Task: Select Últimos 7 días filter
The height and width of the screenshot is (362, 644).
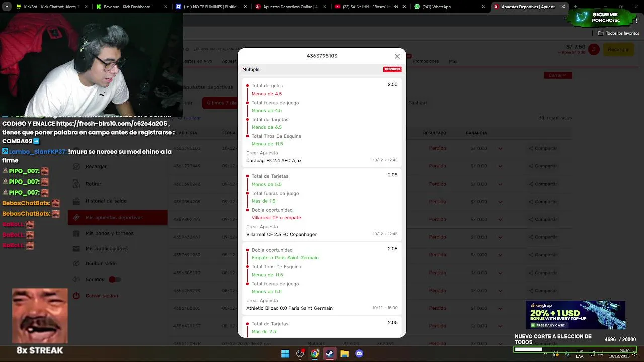Action: (x=220, y=103)
